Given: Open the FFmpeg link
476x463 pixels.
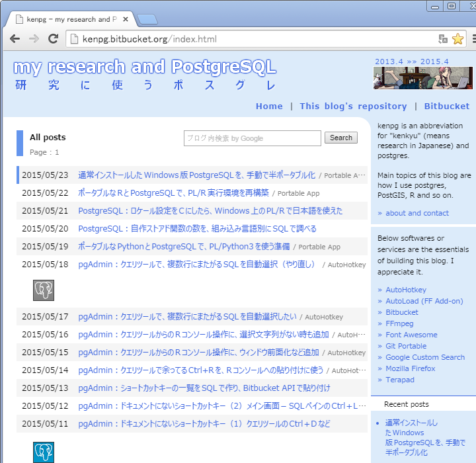Looking at the screenshot, I should click(399, 323).
